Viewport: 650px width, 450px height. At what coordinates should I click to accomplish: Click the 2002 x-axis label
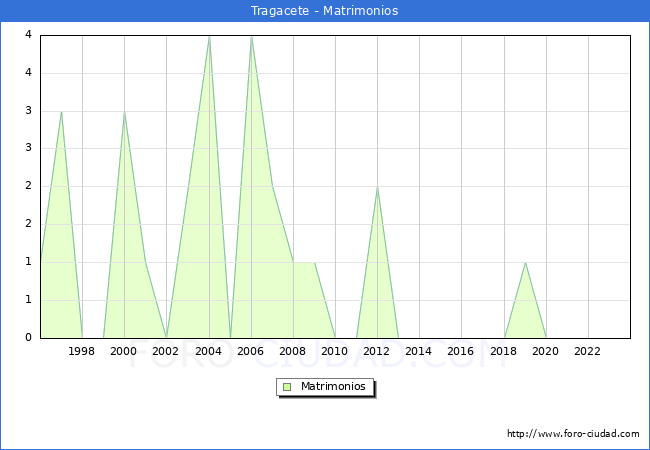[x=165, y=351]
